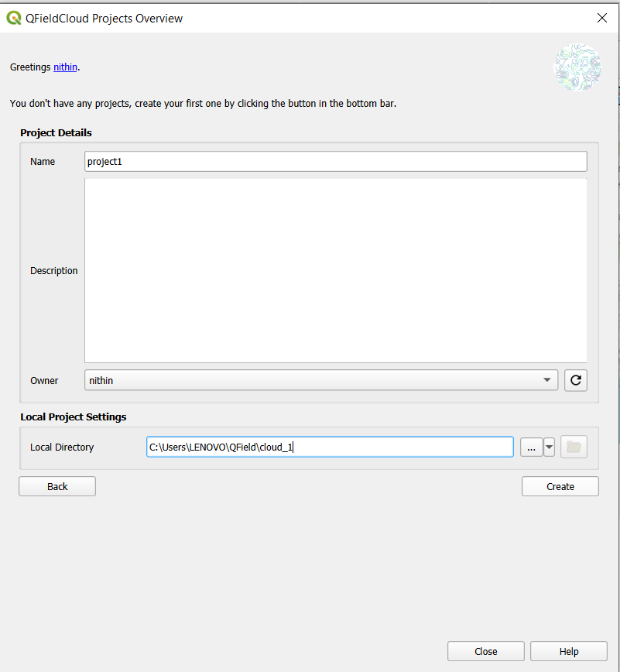The width and height of the screenshot is (620, 672).
Task: Click the Local Directory path field
Action: pos(330,447)
